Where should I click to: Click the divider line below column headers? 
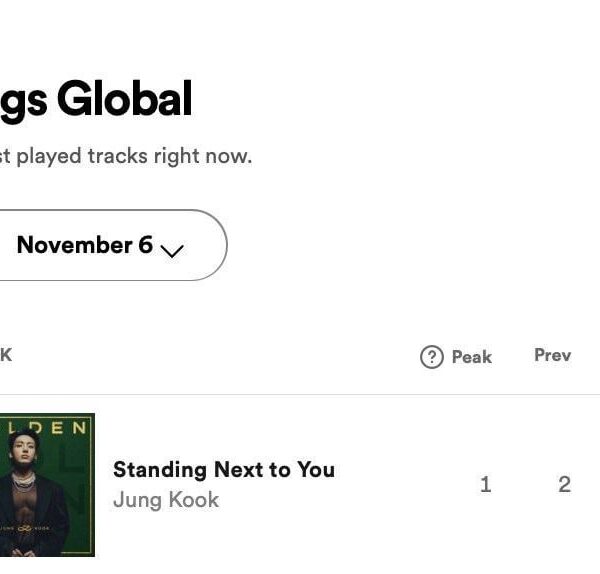[300, 394]
